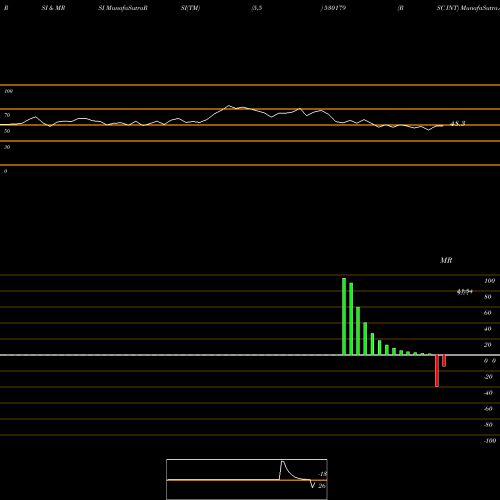Click the -100 label on the MR axis
Screen dimensions: 500x500
[x=490, y=441]
